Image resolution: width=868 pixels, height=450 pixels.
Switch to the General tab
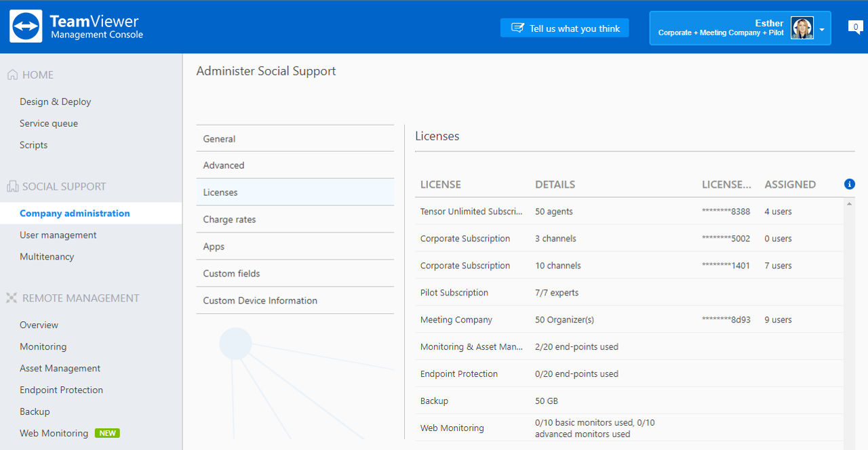[x=295, y=138]
